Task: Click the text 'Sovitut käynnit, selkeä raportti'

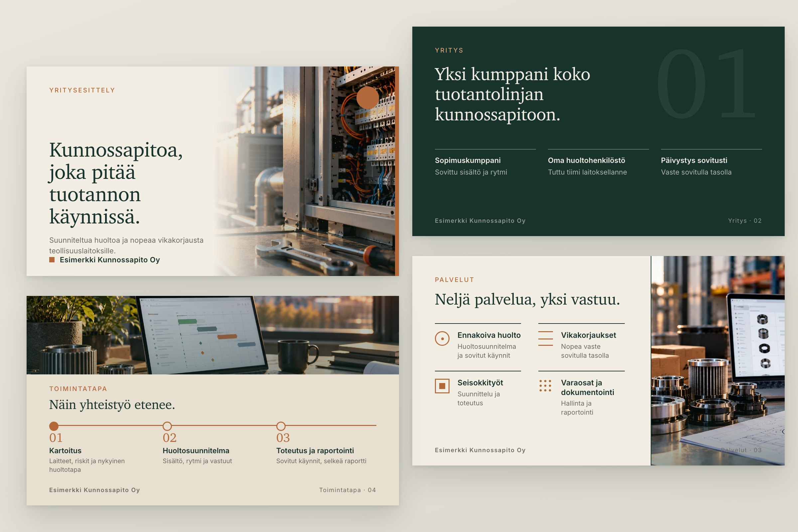Action: point(321,461)
